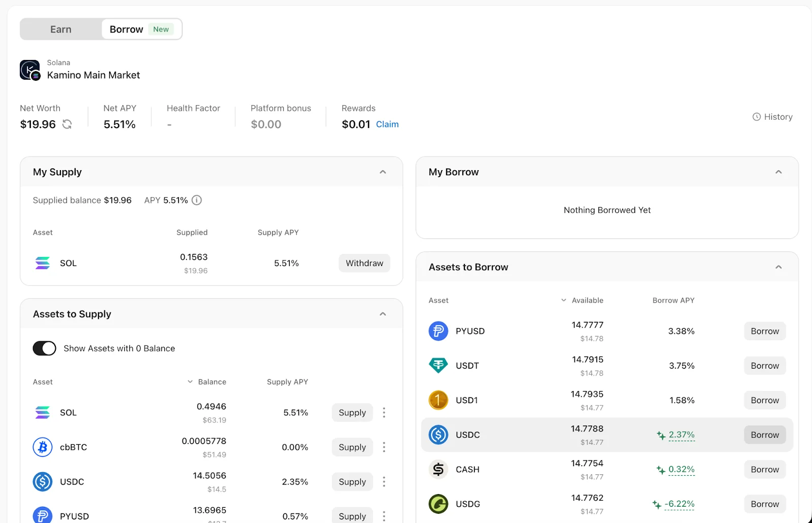812x523 pixels.
Task: Collapse the My Borrow panel
Action: pyautogui.click(x=779, y=172)
